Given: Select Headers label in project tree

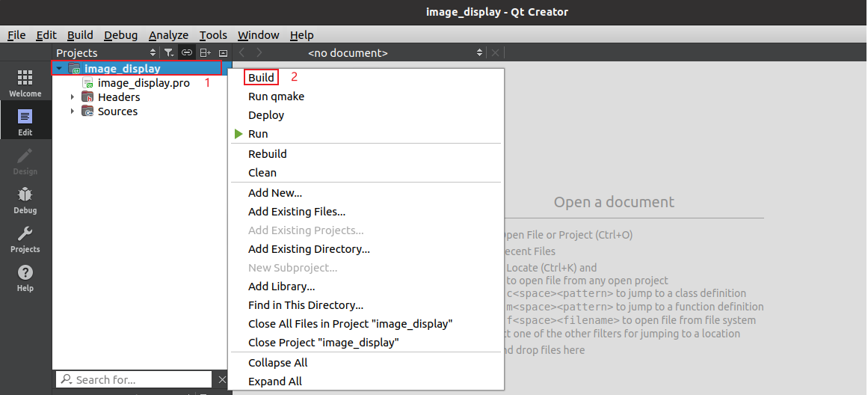Looking at the screenshot, I should (x=119, y=97).
